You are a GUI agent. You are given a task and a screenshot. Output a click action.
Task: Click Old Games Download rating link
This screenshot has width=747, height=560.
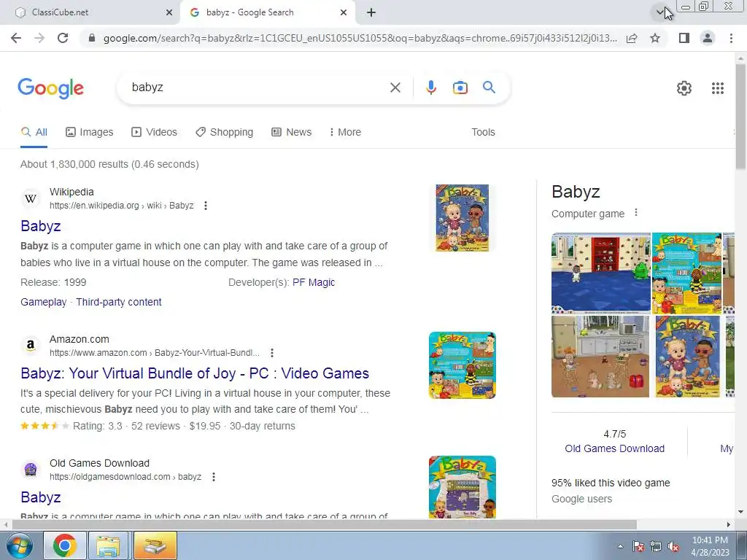tap(614, 448)
